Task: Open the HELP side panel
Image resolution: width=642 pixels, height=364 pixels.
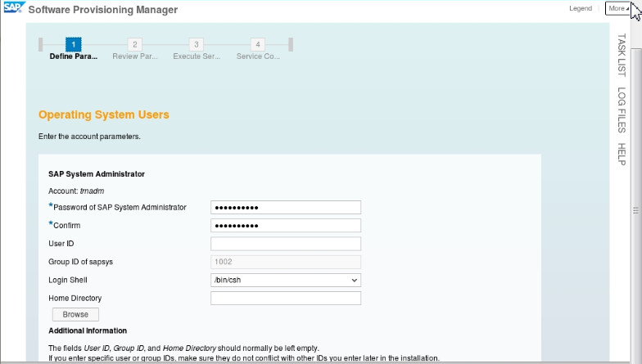Action: tap(622, 154)
